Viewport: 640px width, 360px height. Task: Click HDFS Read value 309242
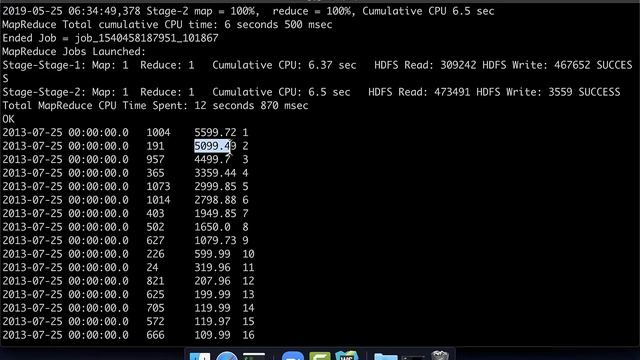click(x=458, y=65)
